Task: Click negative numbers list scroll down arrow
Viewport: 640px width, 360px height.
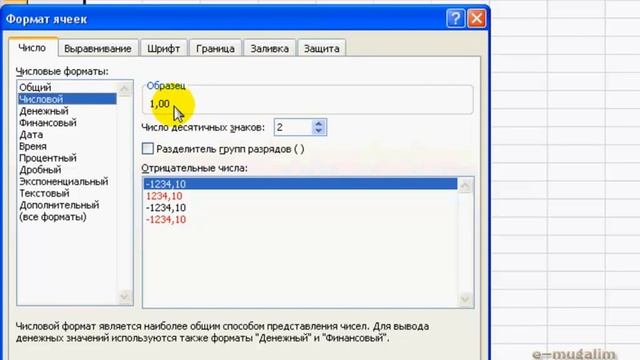Action: click(465, 299)
